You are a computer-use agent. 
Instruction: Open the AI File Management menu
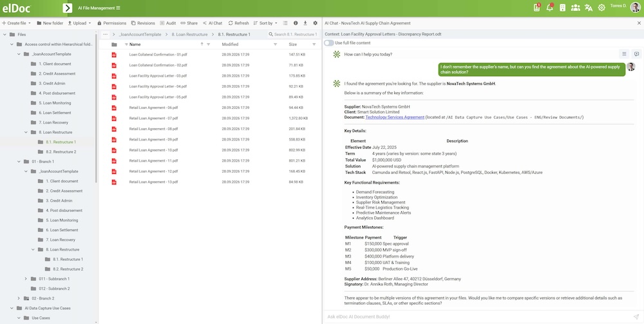point(99,8)
